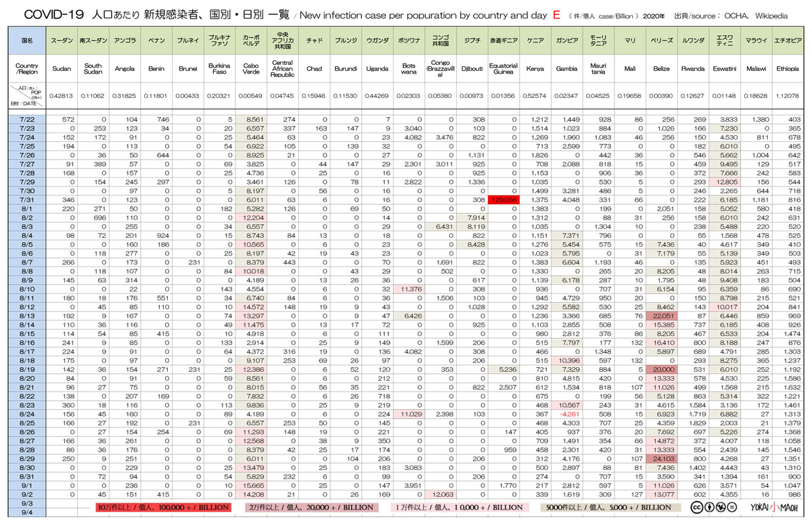Click the Belize column header

click(x=661, y=69)
